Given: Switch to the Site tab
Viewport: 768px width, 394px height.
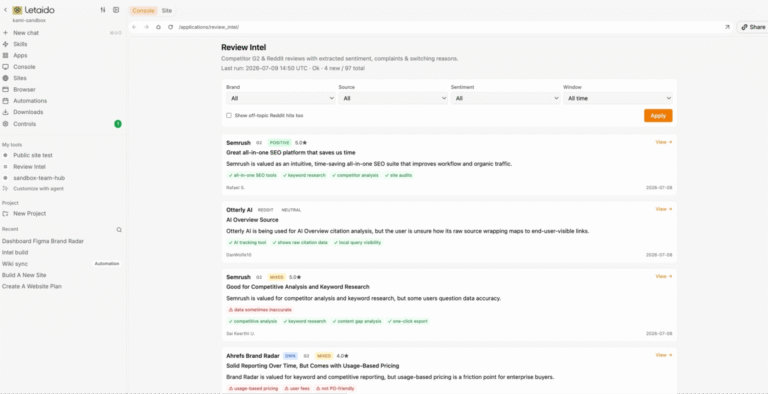Looking at the screenshot, I should [167, 10].
